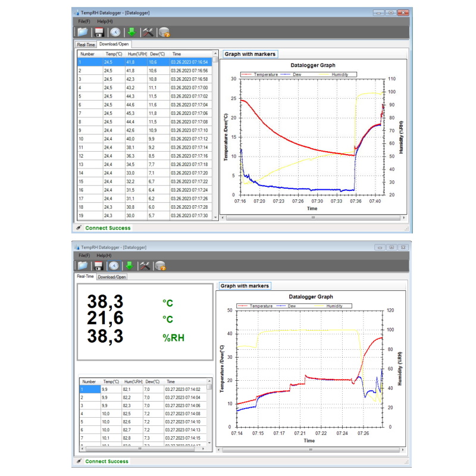
Task: Click the green download arrow in top window
Action: [x=131, y=32]
